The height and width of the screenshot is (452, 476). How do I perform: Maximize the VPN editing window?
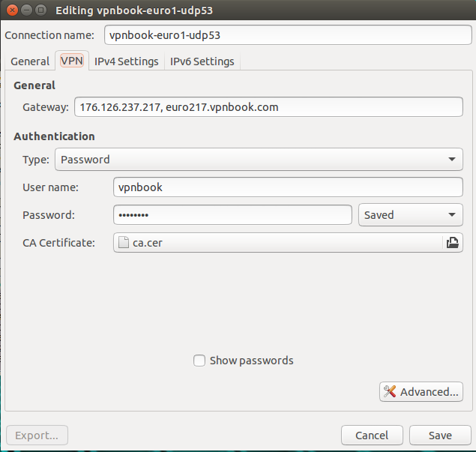click(x=41, y=10)
